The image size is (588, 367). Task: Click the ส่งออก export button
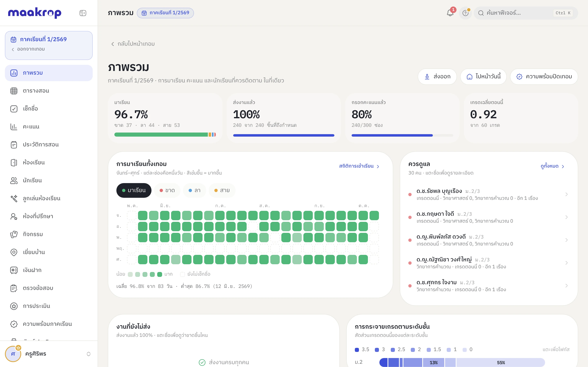437,77
